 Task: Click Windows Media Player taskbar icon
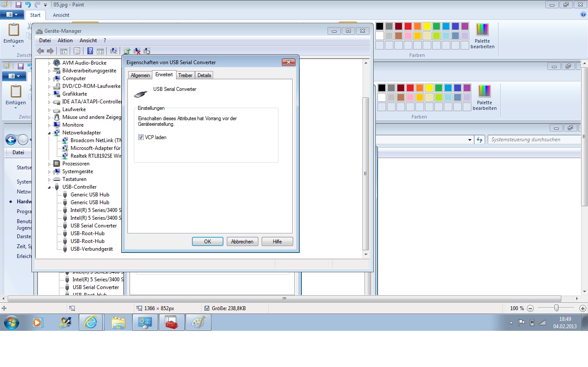pos(38,322)
